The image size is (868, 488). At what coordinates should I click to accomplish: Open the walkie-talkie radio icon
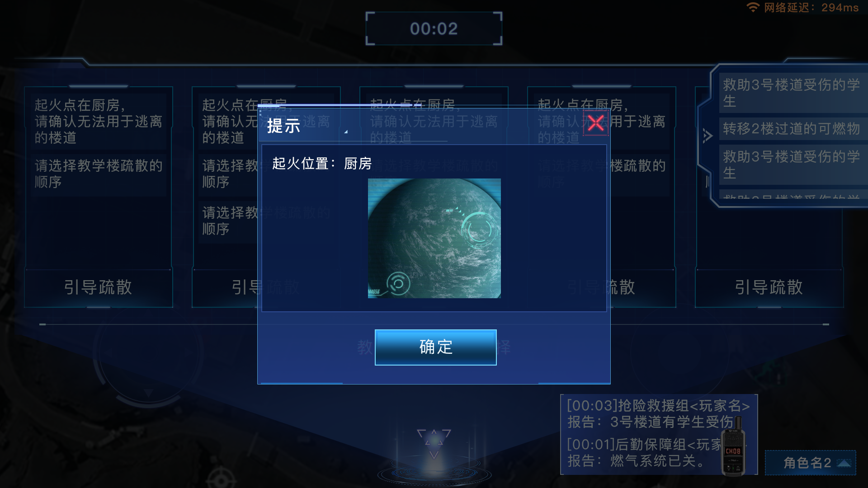[733, 447]
